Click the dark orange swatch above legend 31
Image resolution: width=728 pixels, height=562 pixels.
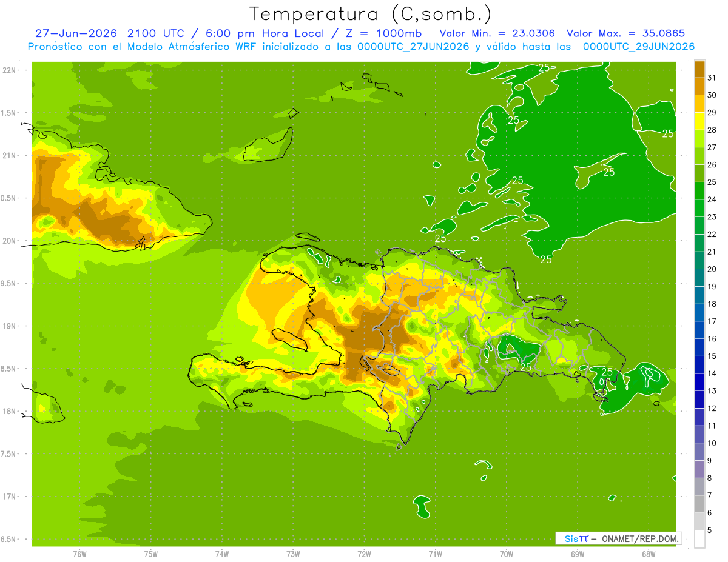(x=699, y=69)
